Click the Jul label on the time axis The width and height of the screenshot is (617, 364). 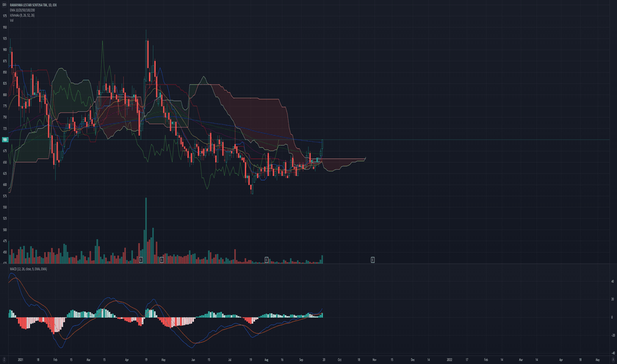230,359
